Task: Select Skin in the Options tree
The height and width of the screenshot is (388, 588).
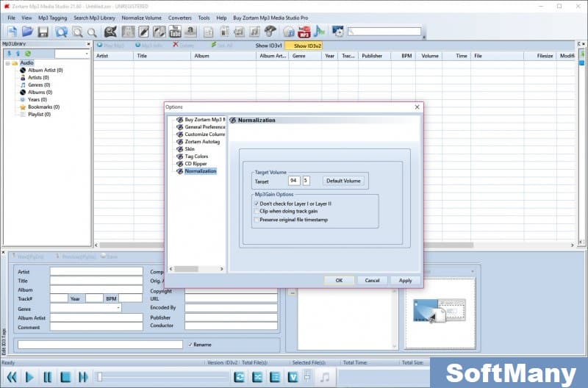Action: (190, 149)
